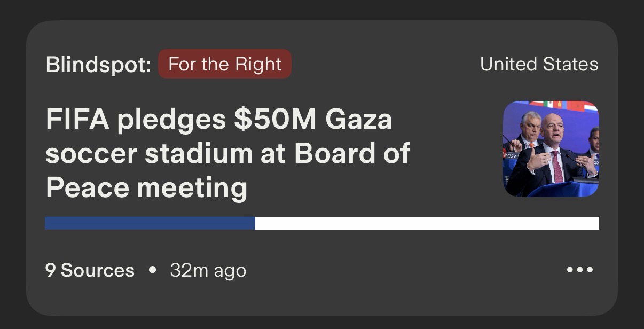This screenshot has width=644, height=329.
Task: Select the "United States" region label
Action: tap(539, 64)
